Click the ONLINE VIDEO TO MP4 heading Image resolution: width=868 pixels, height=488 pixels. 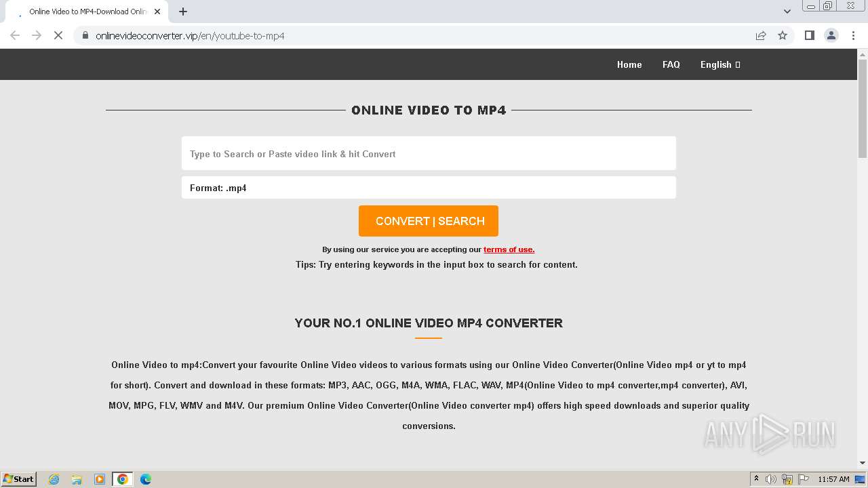[x=429, y=110]
